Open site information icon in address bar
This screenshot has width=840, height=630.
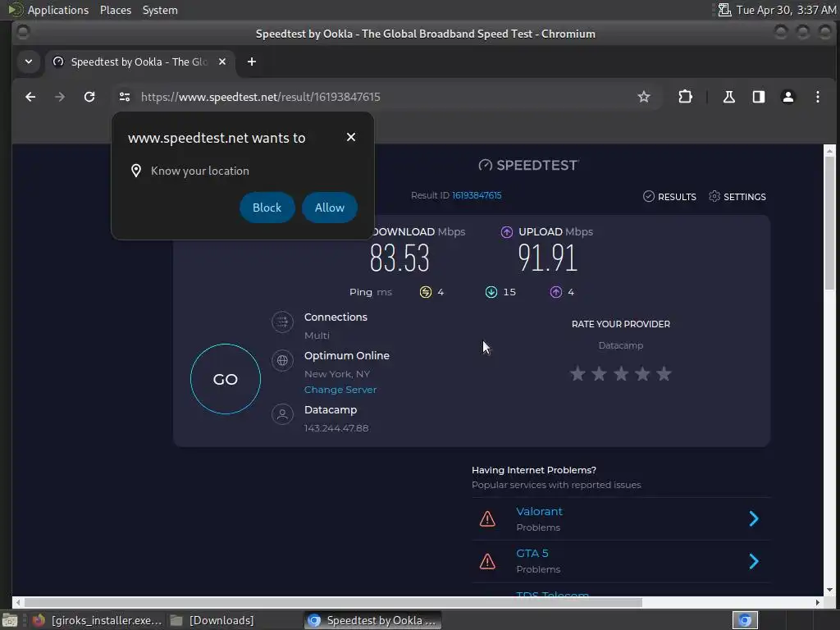pos(125,97)
